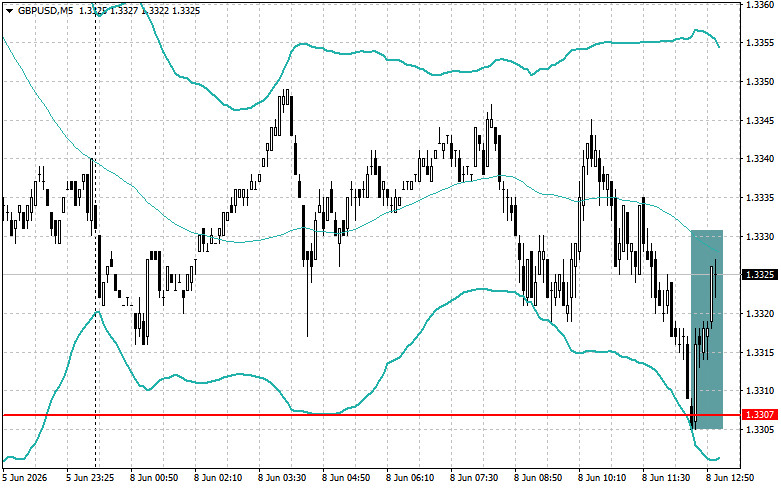Image resolution: width=781 pixels, height=489 pixels.
Task: Click the 8 Jun 02:10 time label
Action: pos(218,478)
